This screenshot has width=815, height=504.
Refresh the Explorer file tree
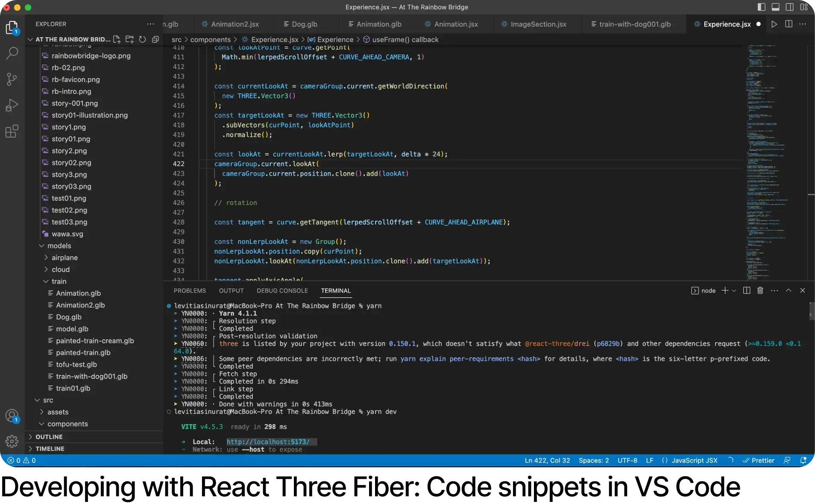[x=142, y=39]
